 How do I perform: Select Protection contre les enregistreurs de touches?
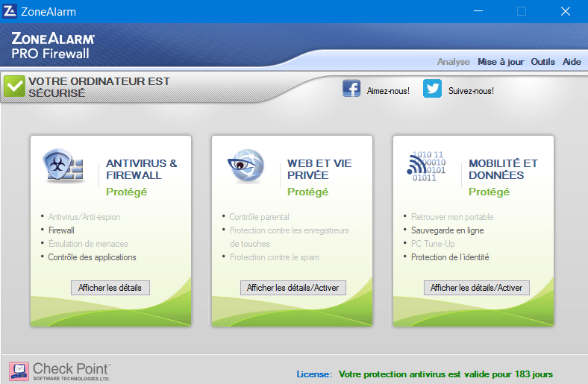point(289,237)
